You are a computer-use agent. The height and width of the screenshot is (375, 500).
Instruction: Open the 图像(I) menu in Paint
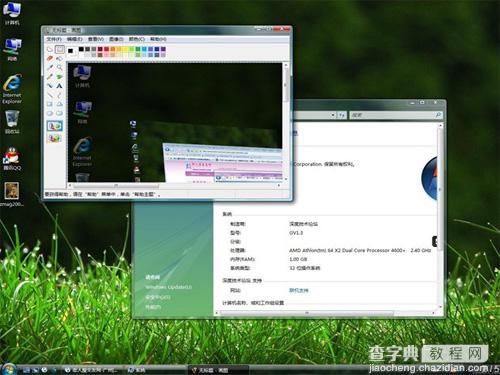pyautogui.click(x=116, y=39)
